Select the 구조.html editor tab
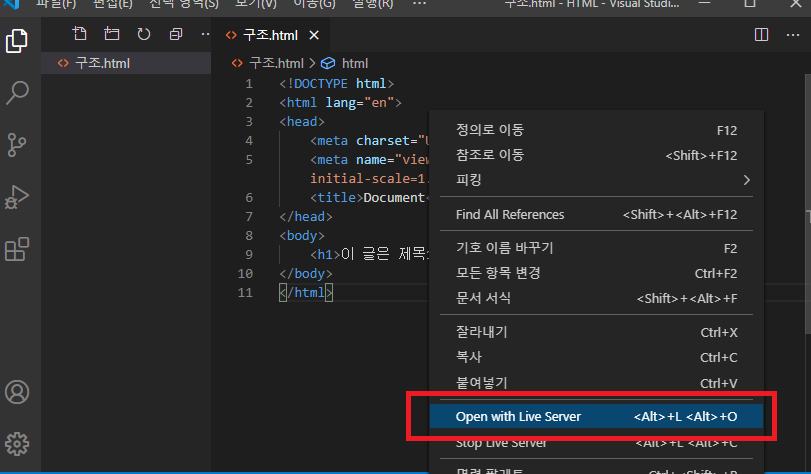Screen dimensions: 811x474 click(271, 35)
